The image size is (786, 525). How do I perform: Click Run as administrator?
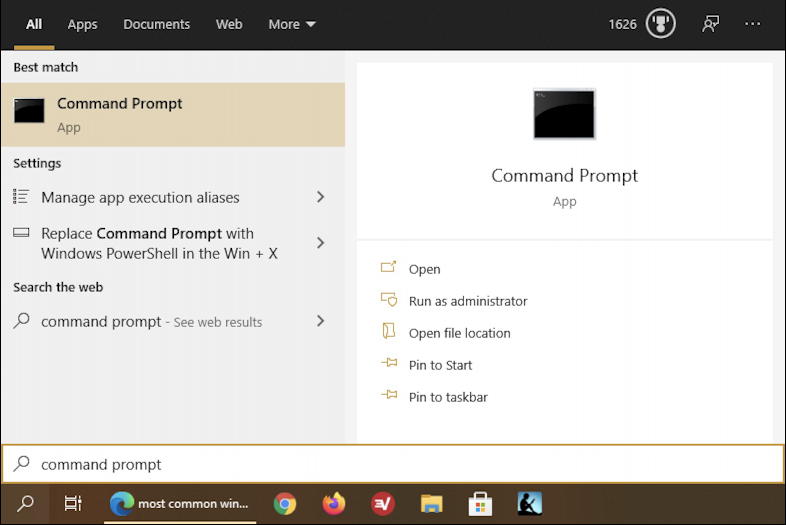[x=468, y=301]
